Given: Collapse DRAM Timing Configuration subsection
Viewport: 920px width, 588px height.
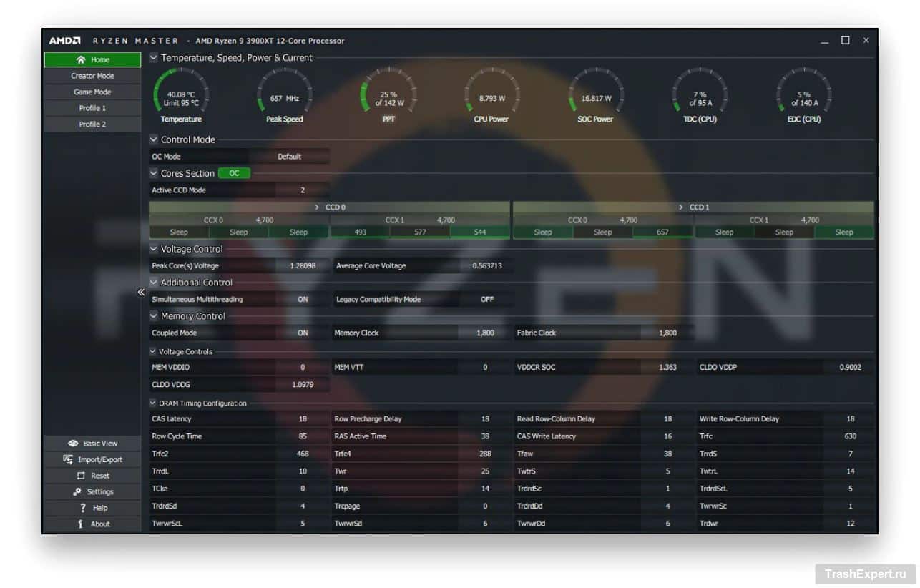Looking at the screenshot, I should coord(152,403).
